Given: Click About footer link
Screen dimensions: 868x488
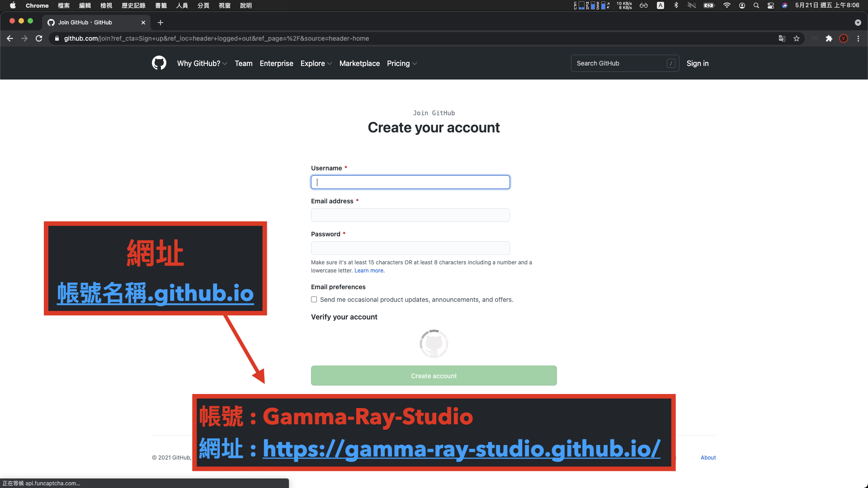Looking at the screenshot, I should 708,458.
